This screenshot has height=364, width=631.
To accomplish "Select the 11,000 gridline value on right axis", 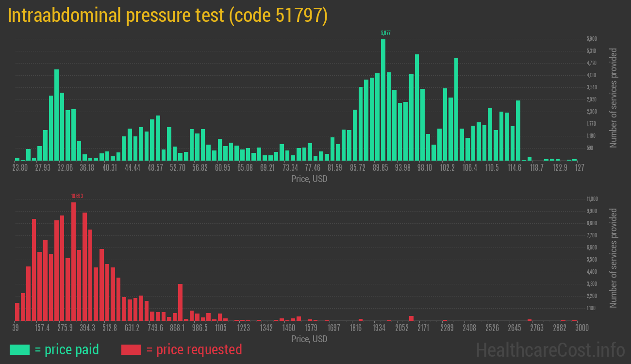I will 592,199.
